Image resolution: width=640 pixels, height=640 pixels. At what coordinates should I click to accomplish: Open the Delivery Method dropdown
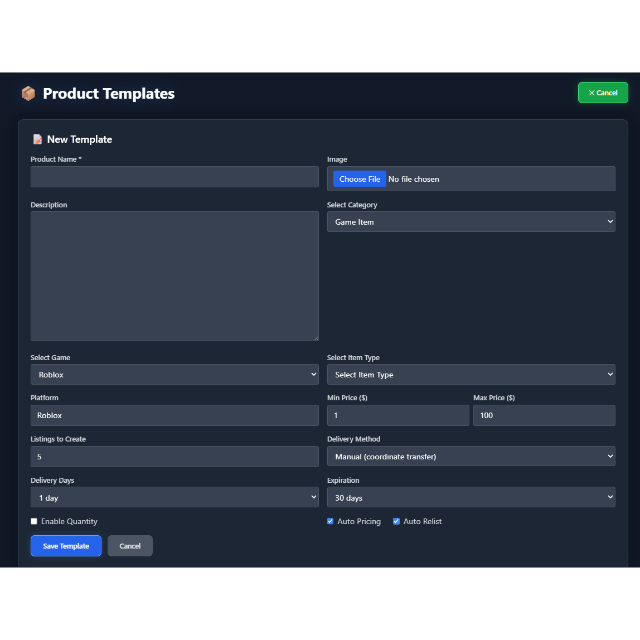(x=471, y=456)
